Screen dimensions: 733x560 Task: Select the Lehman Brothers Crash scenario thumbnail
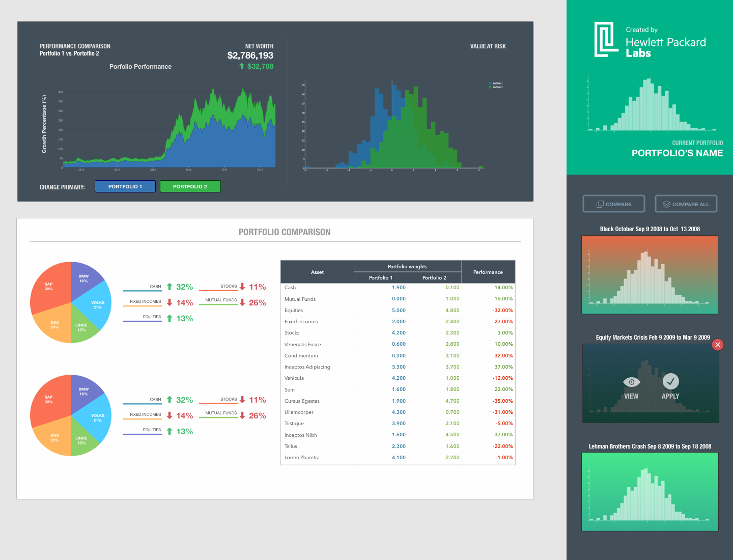click(x=650, y=492)
